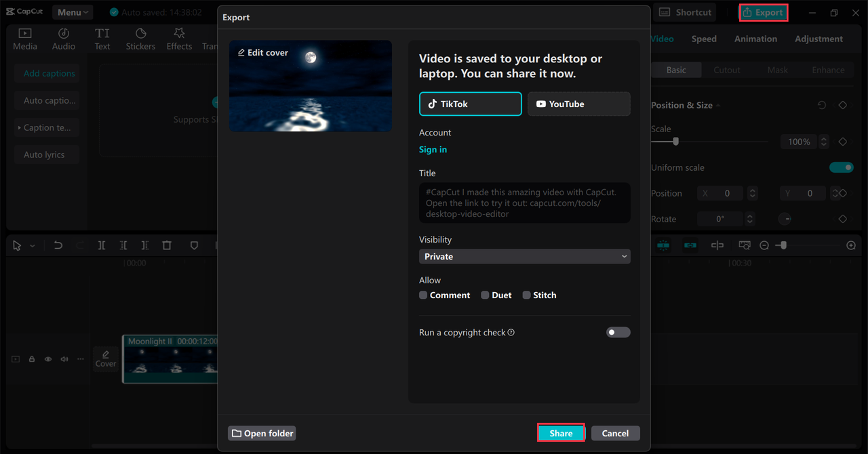The image size is (868, 454).
Task: Select the pointer tool in timeline toolbar
Action: pyautogui.click(x=18, y=245)
